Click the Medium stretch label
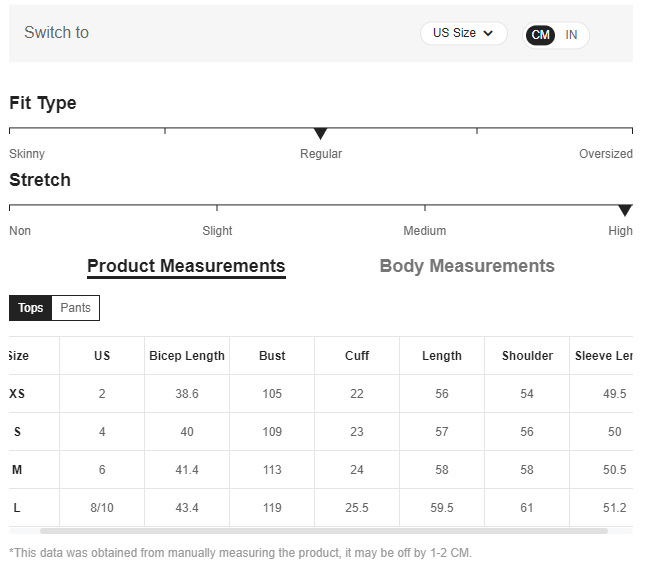Image resolution: width=661 pixels, height=575 pixels. point(425,231)
